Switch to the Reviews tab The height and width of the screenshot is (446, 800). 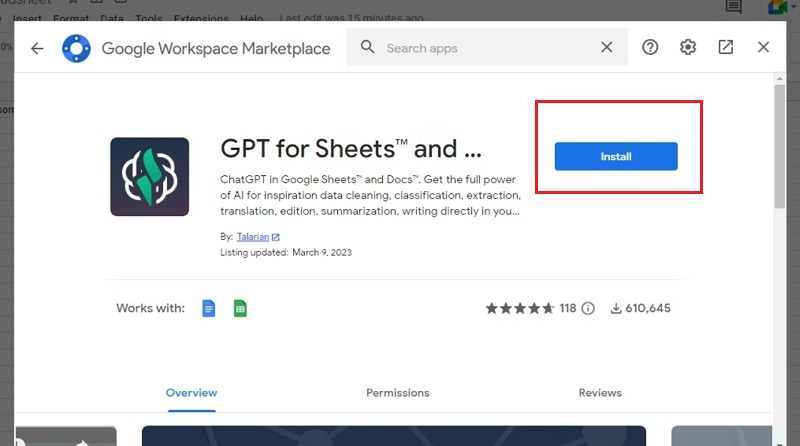[600, 393]
